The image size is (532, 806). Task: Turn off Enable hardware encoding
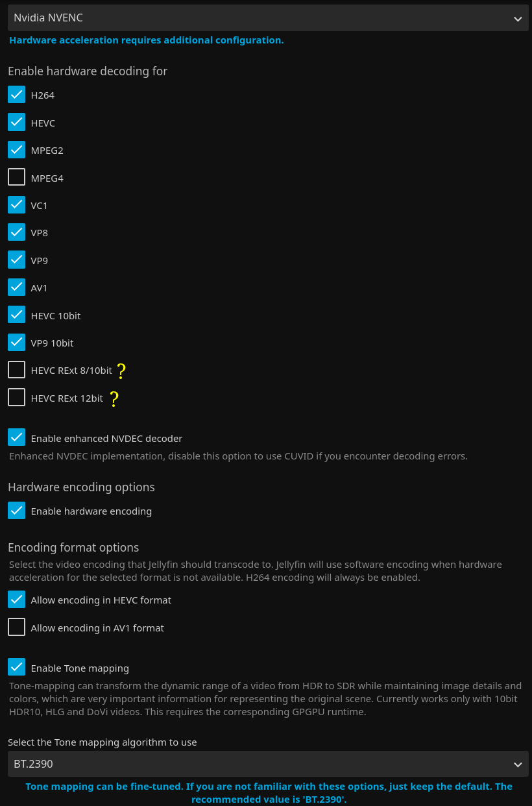[17, 511]
